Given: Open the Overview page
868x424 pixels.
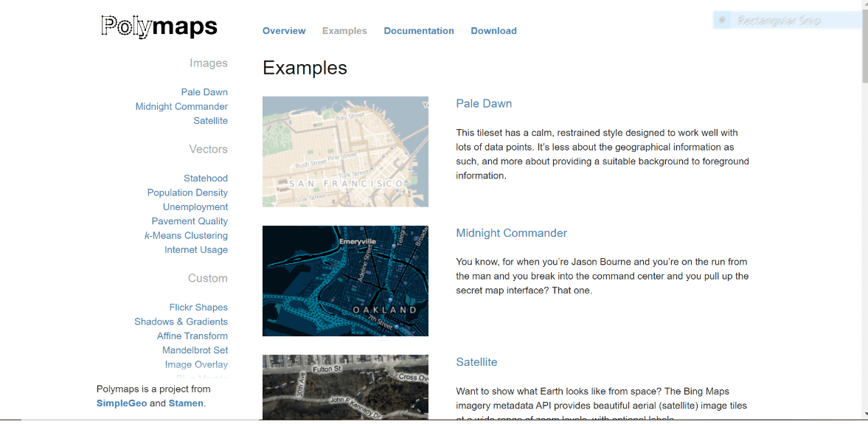Looking at the screenshot, I should click(284, 31).
